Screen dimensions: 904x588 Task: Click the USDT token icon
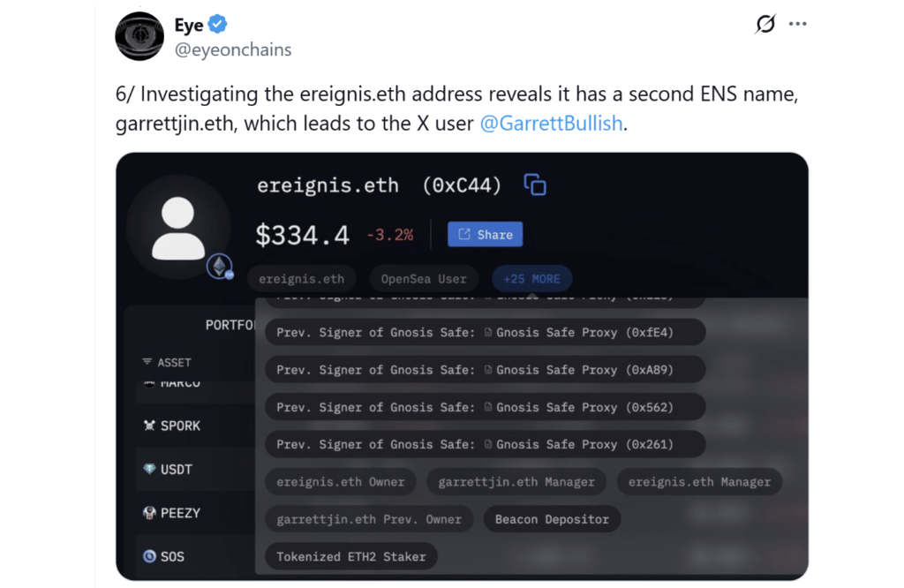(x=149, y=470)
